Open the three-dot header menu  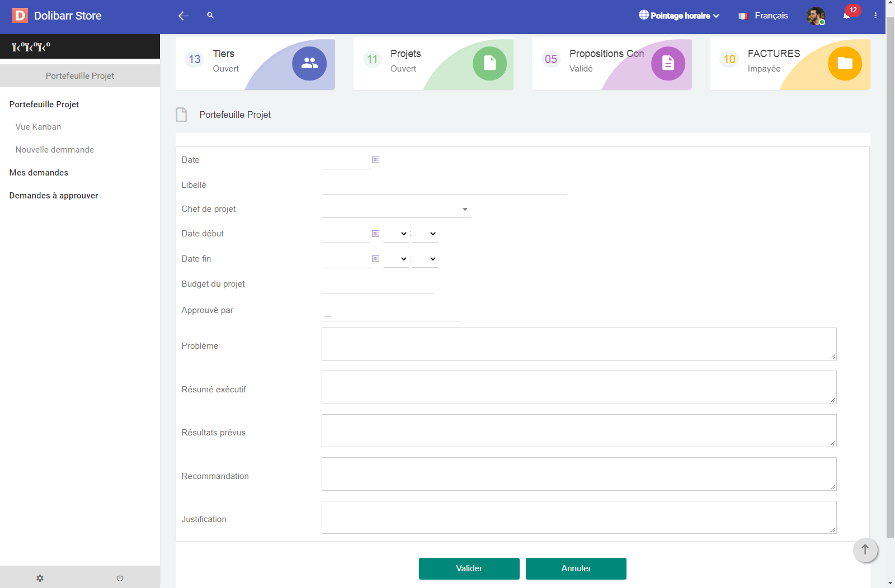(875, 16)
